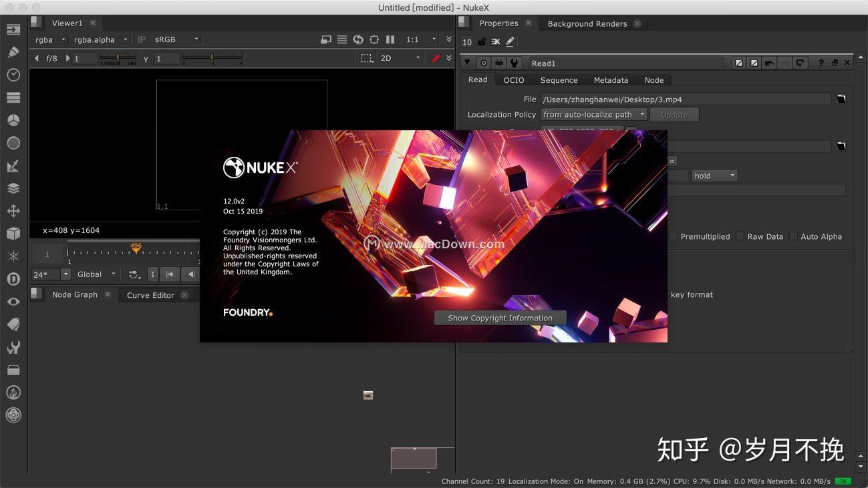Click Show Copyright Information button
The image size is (868, 488).
(500, 318)
